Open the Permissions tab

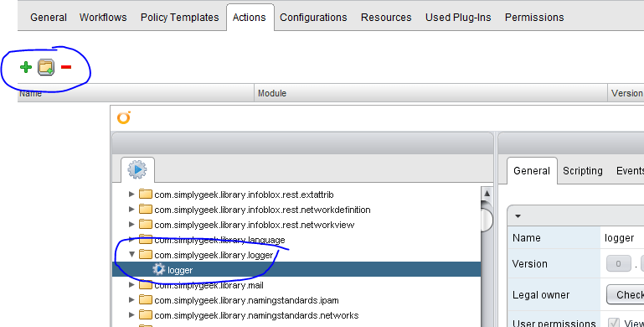click(534, 18)
